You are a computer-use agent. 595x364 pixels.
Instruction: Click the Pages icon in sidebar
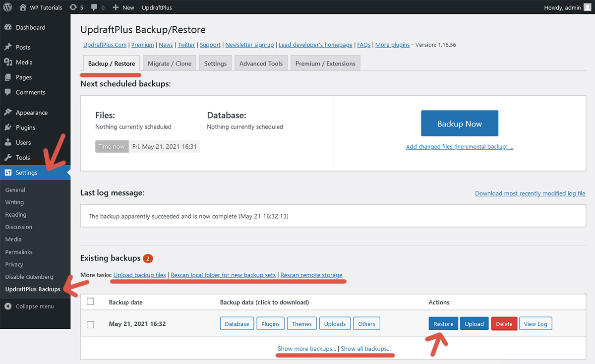point(8,77)
